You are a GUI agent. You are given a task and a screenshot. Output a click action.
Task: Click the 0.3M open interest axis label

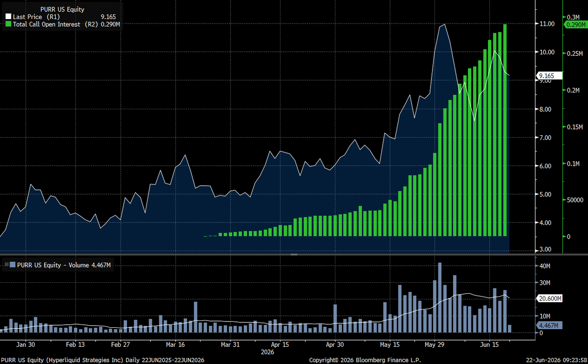click(573, 17)
